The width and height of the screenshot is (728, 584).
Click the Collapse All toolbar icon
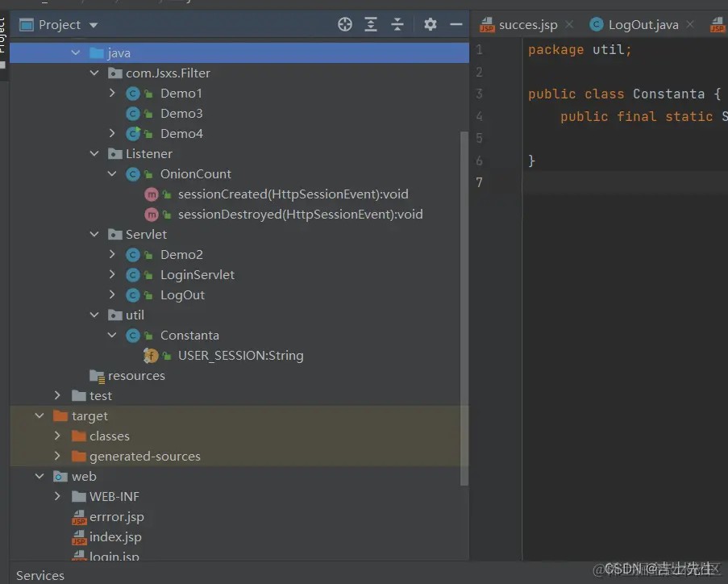coord(397,24)
